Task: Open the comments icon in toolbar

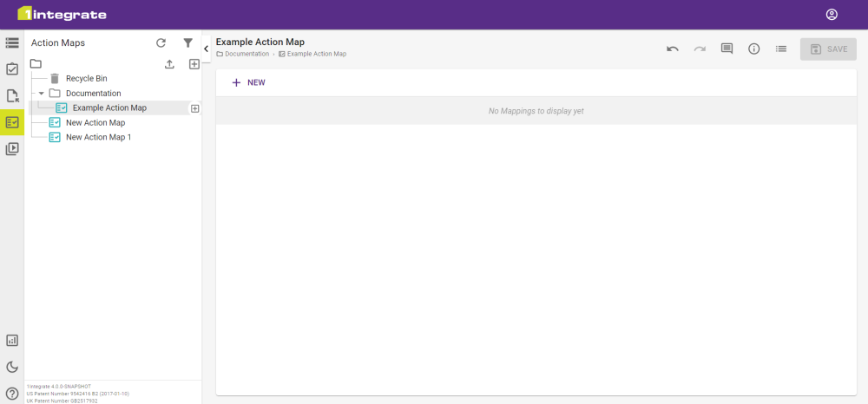Action: pos(727,49)
